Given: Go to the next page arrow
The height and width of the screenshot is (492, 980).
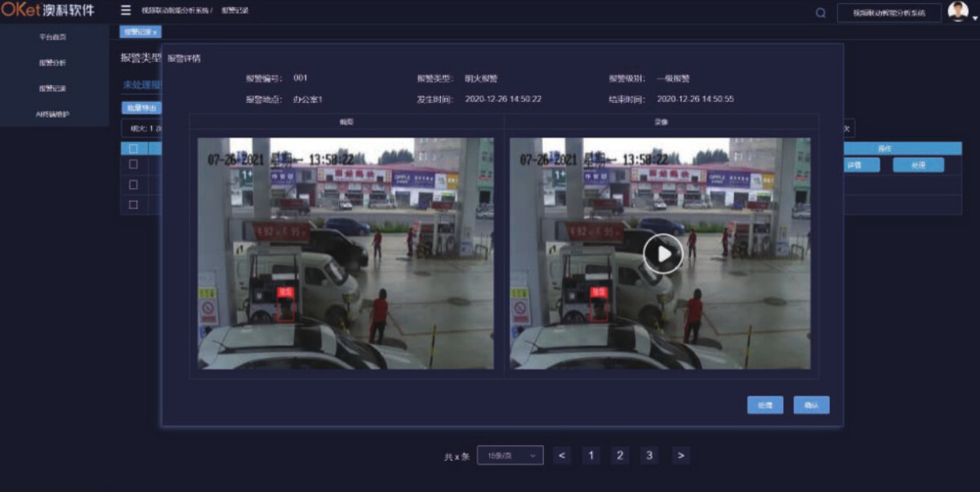Looking at the screenshot, I should [x=681, y=456].
